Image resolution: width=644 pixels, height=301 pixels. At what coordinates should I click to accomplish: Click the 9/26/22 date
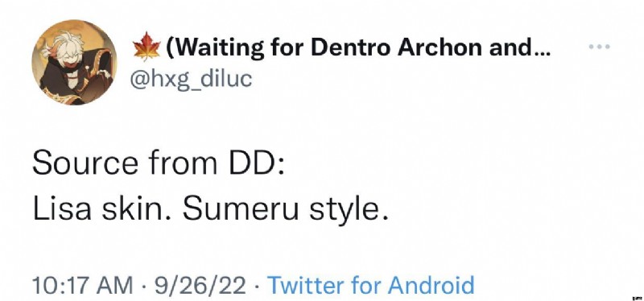tap(200, 285)
